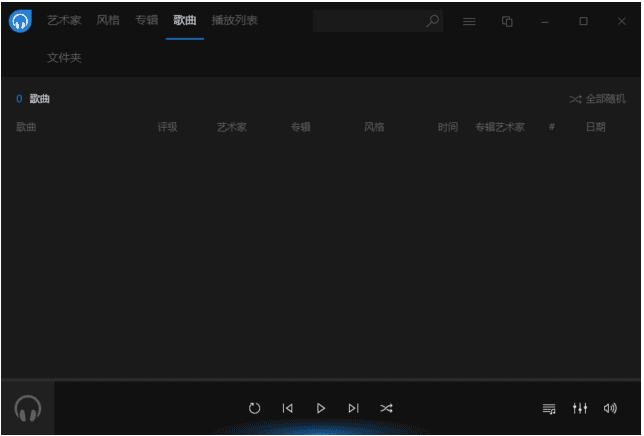The image size is (644, 436).
Task: Minimize the player window
Action: click(x=545, y=21)
